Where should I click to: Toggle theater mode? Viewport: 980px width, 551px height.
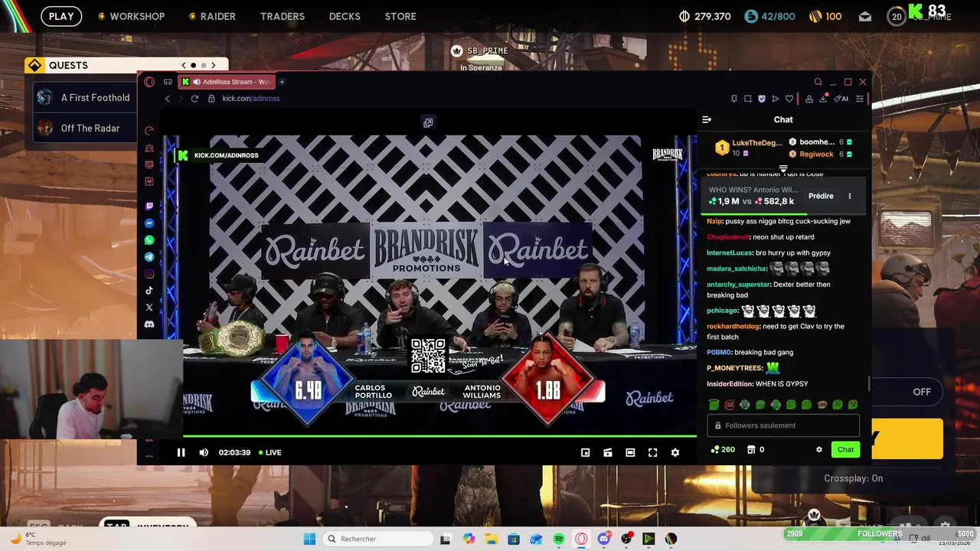coord(630,452)
